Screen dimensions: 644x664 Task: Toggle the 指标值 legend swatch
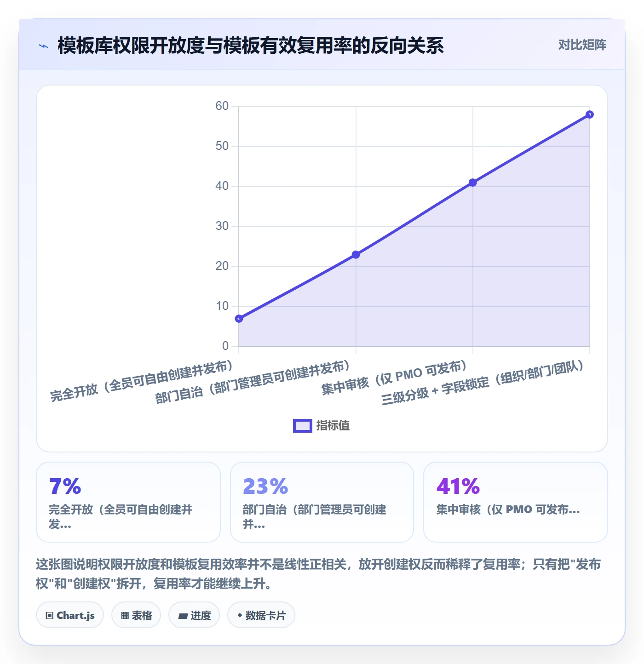[303, 426]
